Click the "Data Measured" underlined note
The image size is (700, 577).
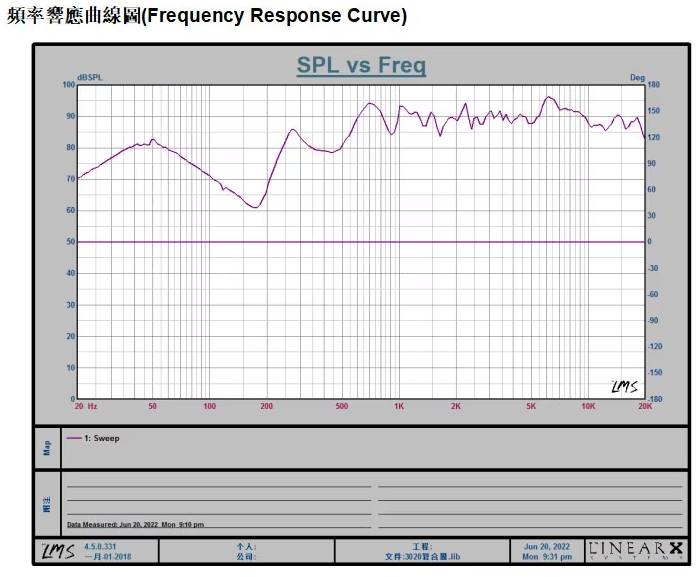(135, 524)
